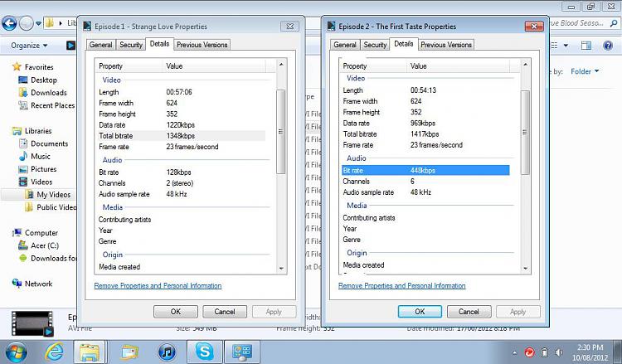Open mail envelope app on taskbar
The height and width of the screenshot is (364, 622).
(129, 352)
